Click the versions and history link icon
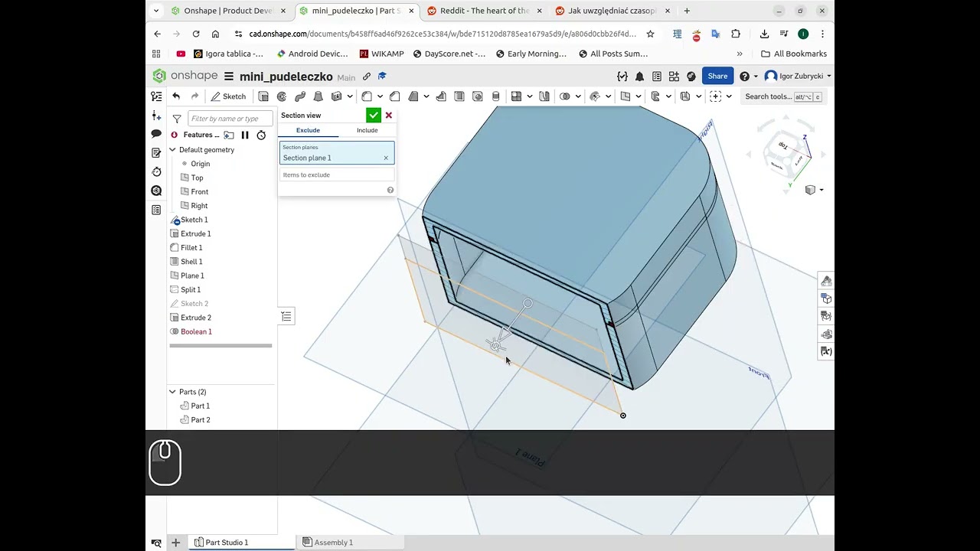This screenshot has height=551, width=980. pos(367,77)
